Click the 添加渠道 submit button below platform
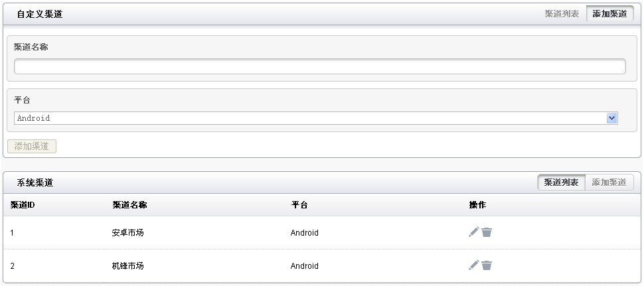Viewport: 644px width, 286px height. coord(32,147)
